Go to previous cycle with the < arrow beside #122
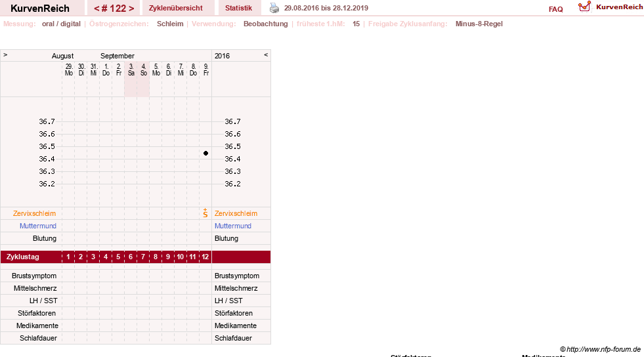This screenshot has height=357, width=644. (97, 9)
